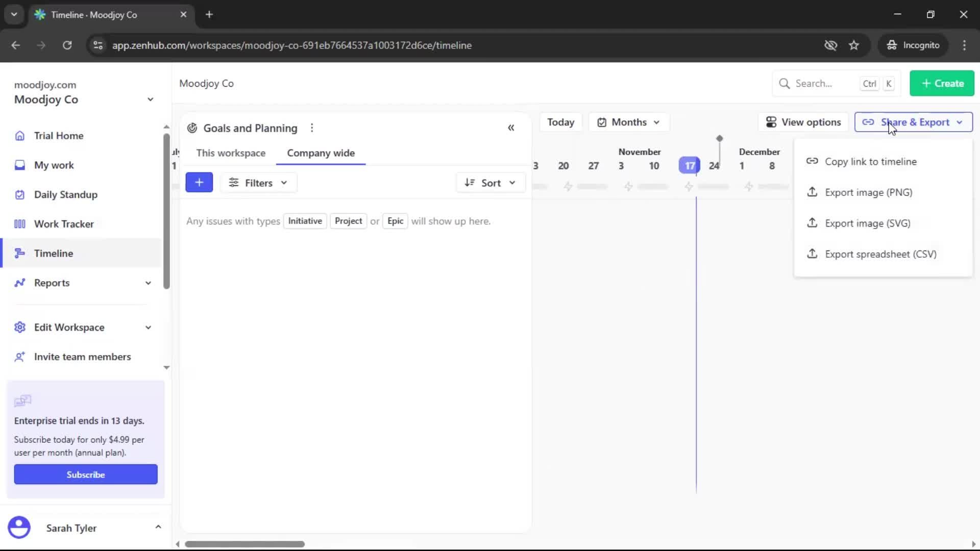Image resolution: width=980 pixels, height=551 pixels.
Task: Open the Sort dropdown
Action: click(x=490, y=182)
